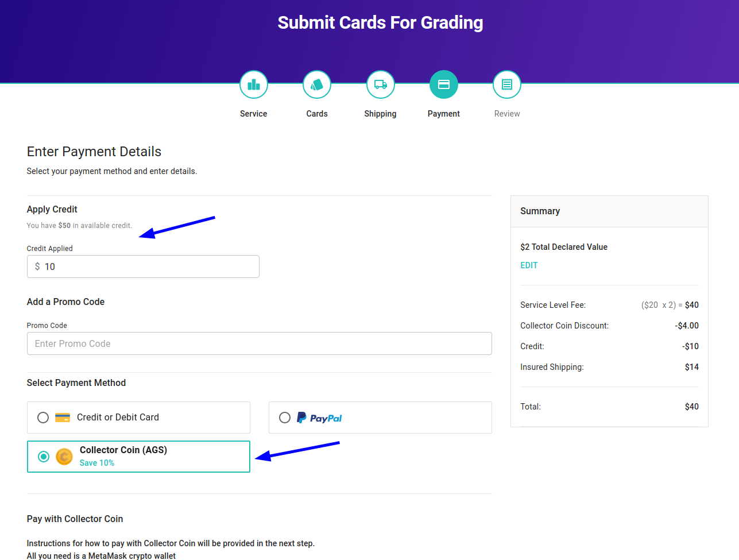Click the Credit or Debit Card option label
Screen dimensions: 739x560
(118, 418)
